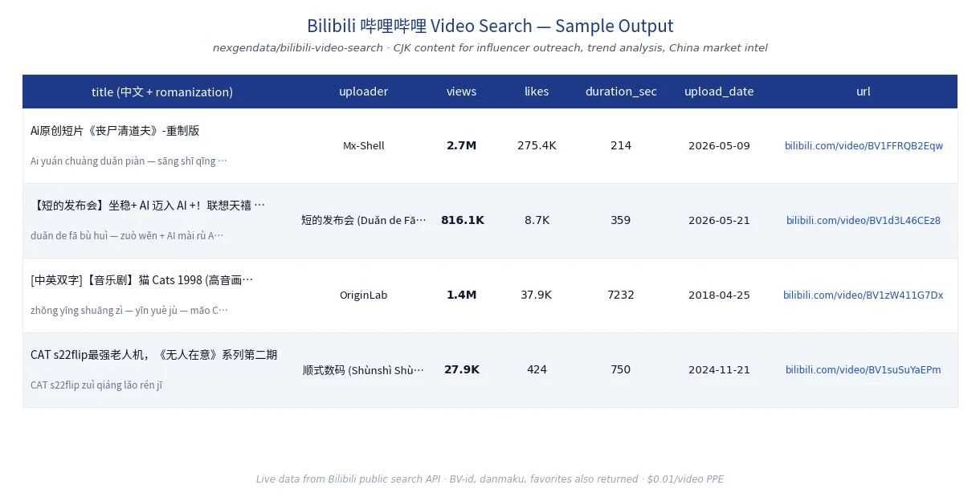Click the duration_sec column header
980x497 pixels.
621,92
